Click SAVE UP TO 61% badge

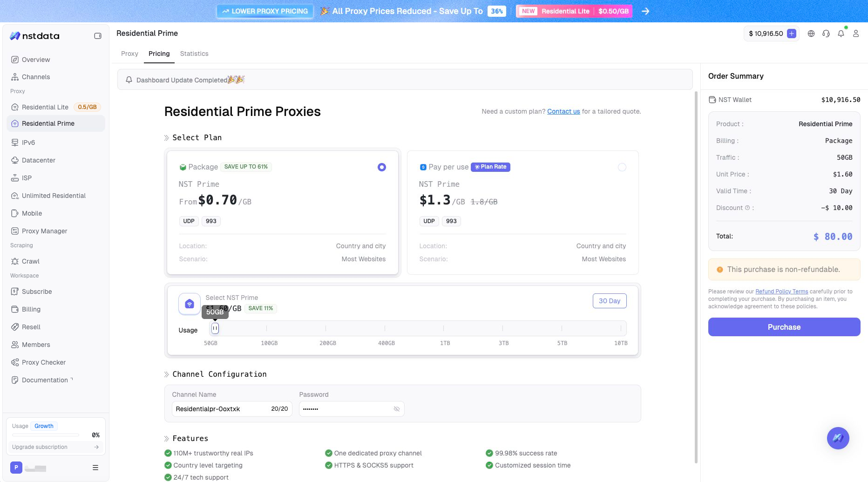tap(246, 167)
